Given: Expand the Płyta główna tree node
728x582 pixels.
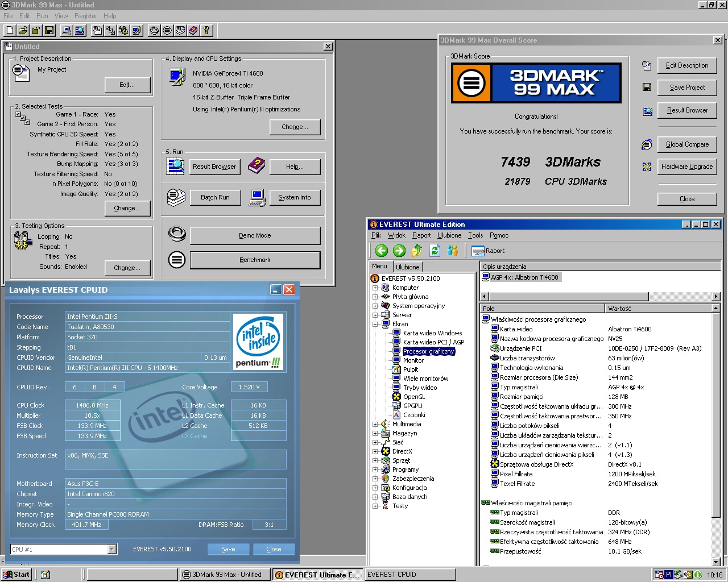Looking at the screenshot, I should click(375, 297).
